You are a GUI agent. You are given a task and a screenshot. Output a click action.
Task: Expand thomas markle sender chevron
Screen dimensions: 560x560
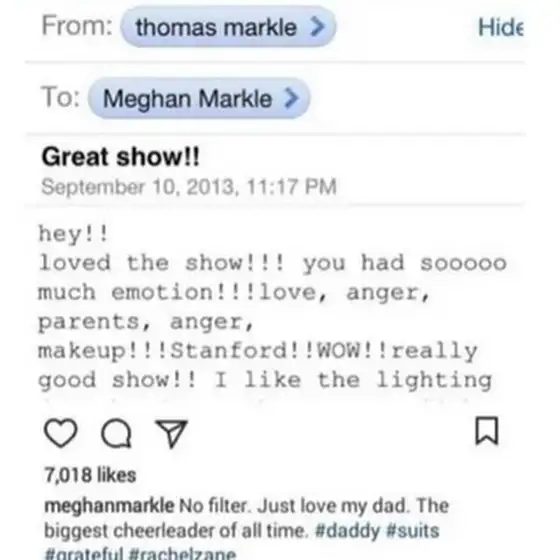point(318,26)
